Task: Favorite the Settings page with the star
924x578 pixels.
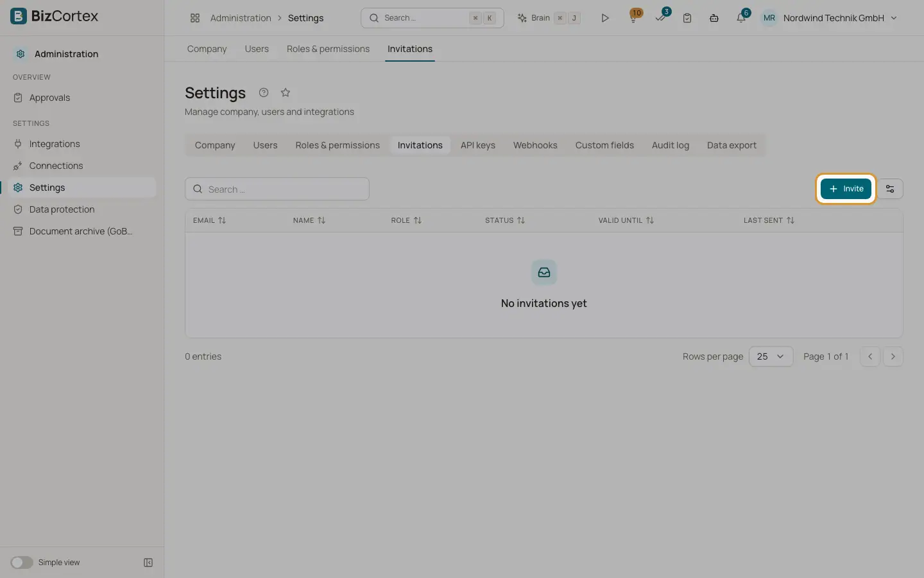Action: (x=286, y=92)
